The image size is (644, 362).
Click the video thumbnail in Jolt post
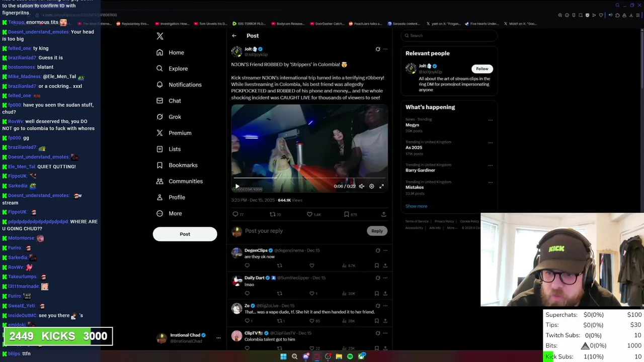coord(309,148)
